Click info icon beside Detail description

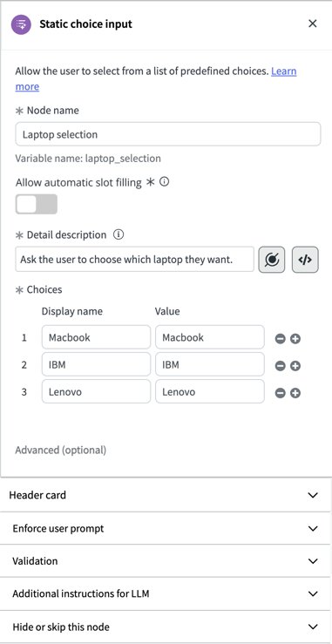click(x=119, y=235)
